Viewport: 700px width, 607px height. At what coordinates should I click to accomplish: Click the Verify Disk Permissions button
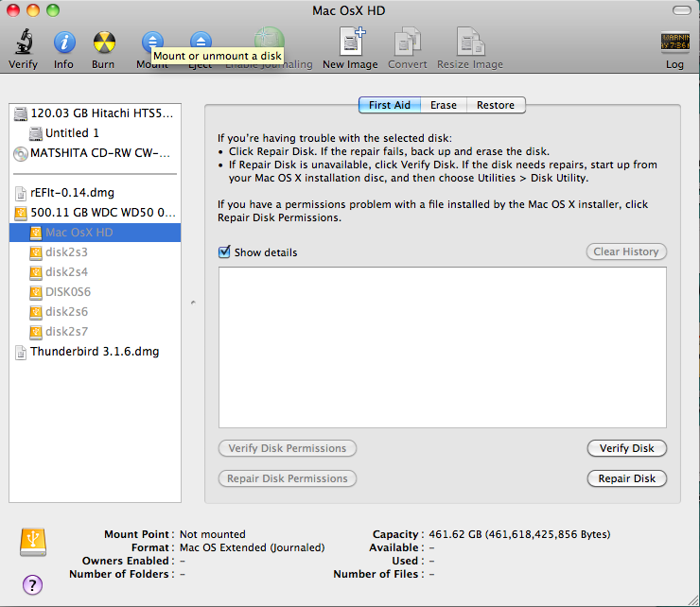pyautogui.click(x=287, y=448)
